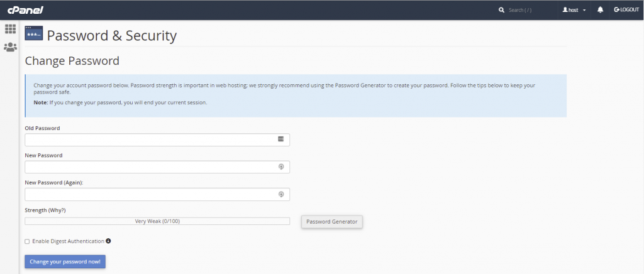
Task: Open the Password Generator
Action: pos(332,221)
